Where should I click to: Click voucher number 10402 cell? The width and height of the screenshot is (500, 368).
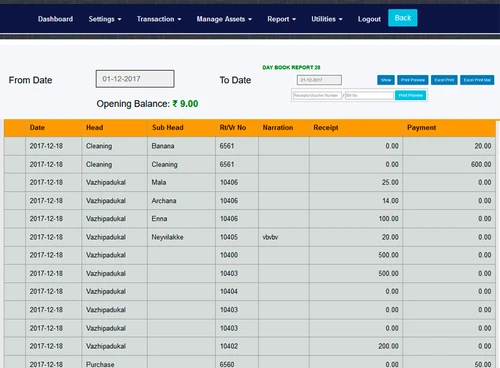tap(237, 346)
